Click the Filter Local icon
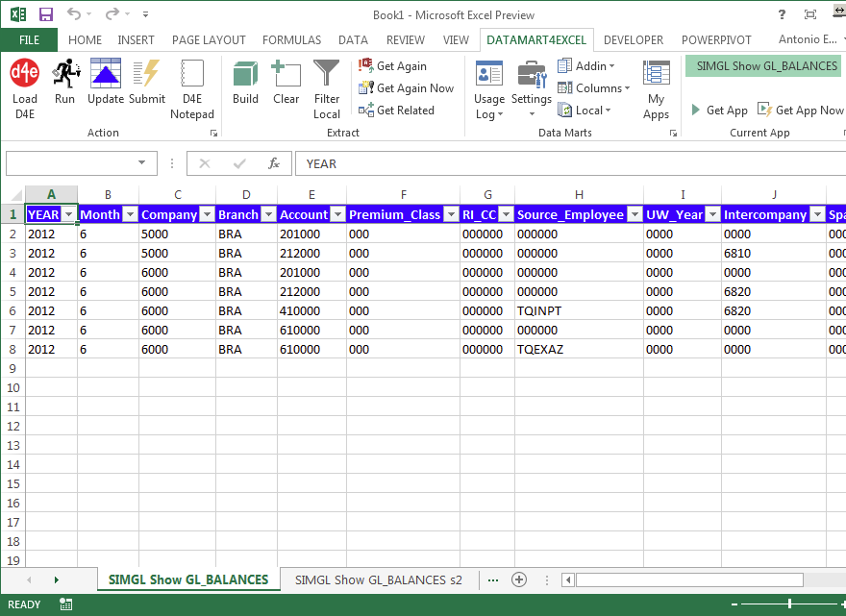 click(x=326, y=86)
